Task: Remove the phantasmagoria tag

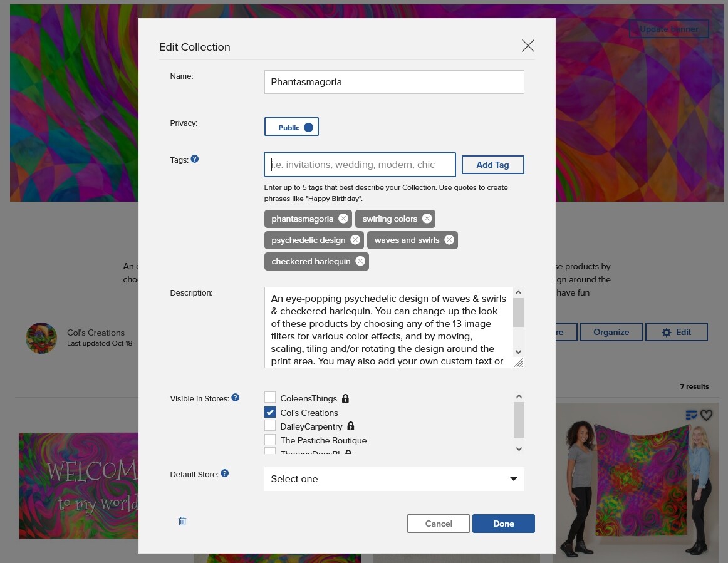Action: (343, 219)
